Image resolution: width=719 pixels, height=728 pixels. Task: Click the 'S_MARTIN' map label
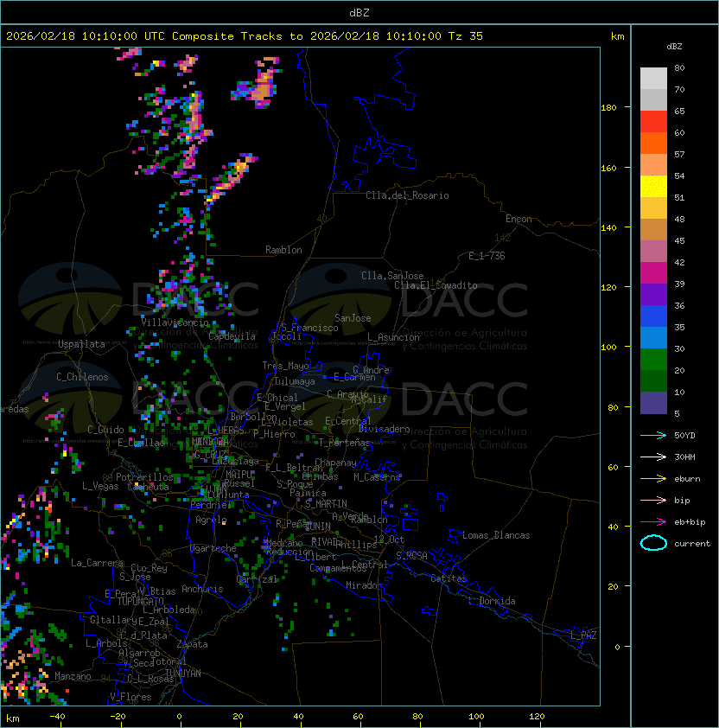coord(327,503)
